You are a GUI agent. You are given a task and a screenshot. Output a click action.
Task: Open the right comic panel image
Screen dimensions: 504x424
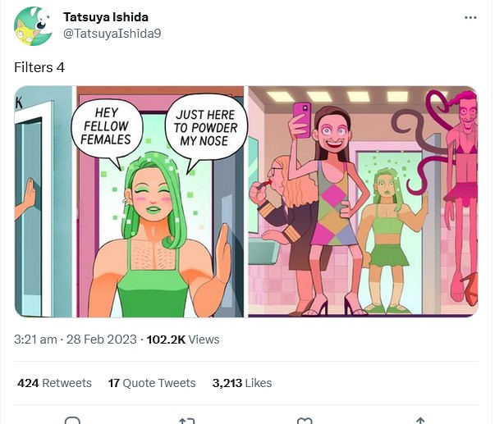coord(363,202)
